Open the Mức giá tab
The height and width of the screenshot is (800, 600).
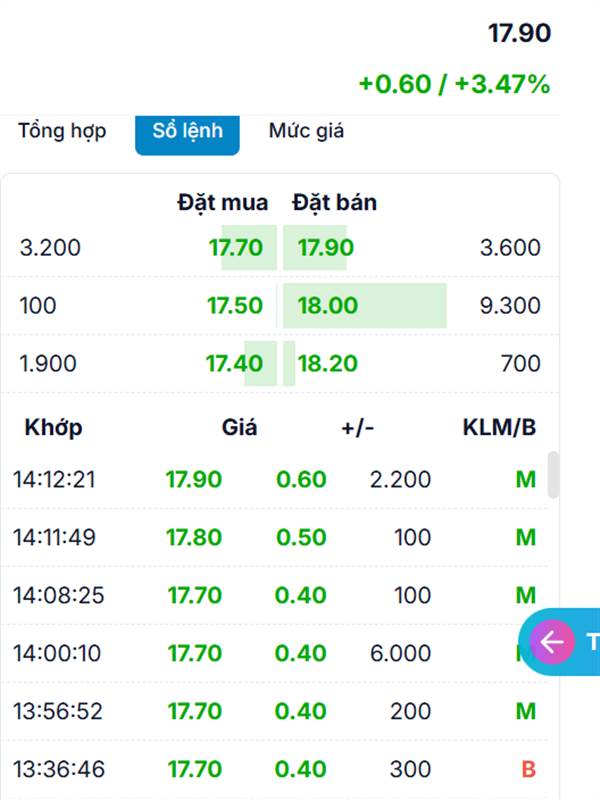pos(306,131)
